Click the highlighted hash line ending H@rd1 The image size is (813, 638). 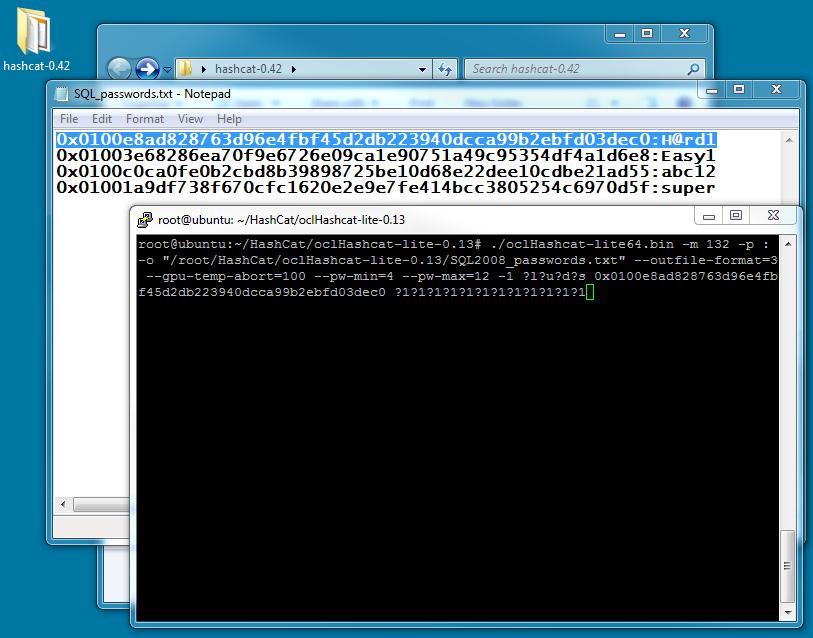click(x=386, y=140)
